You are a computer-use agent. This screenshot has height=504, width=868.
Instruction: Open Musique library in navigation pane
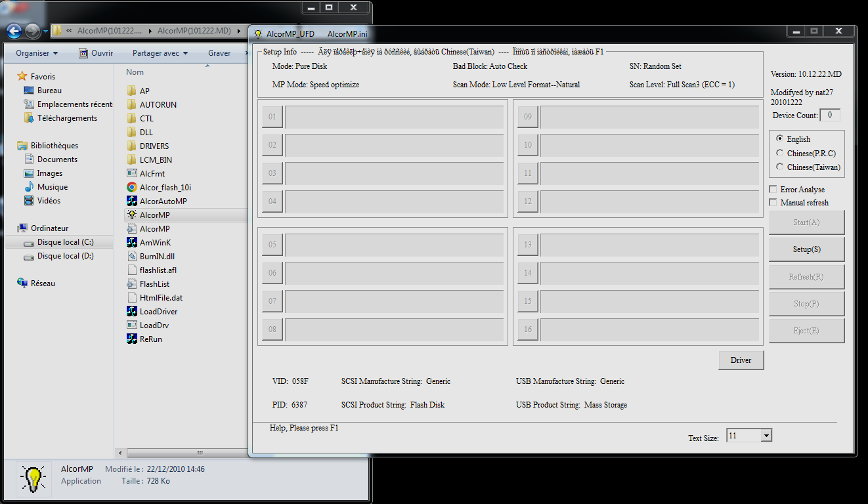[45, 186]
